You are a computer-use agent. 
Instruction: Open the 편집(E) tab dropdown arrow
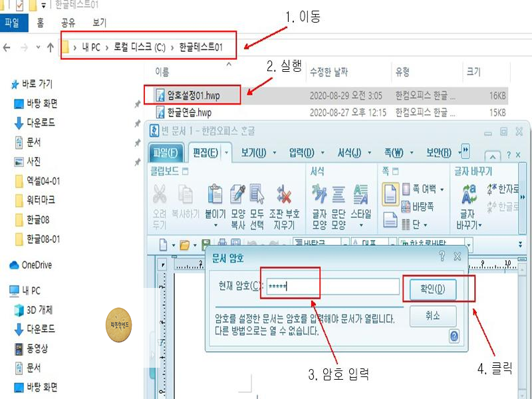point(226,153)
